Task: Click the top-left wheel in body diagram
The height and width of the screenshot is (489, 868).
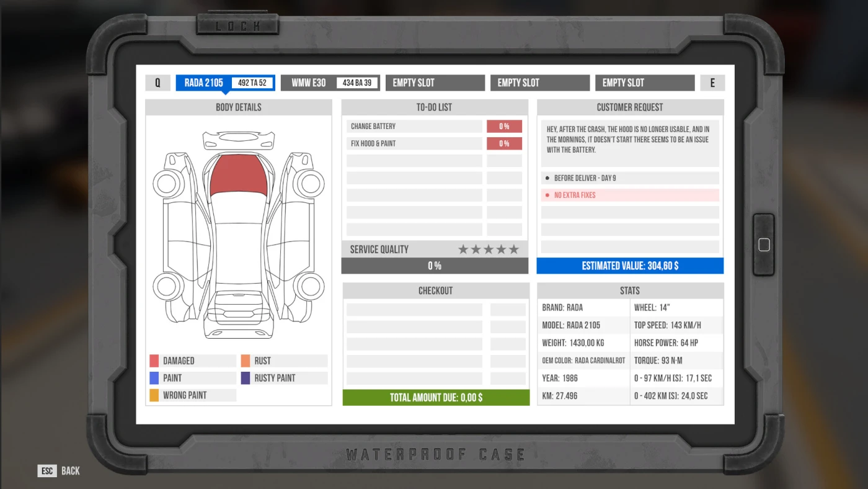Action: point(167,184)
